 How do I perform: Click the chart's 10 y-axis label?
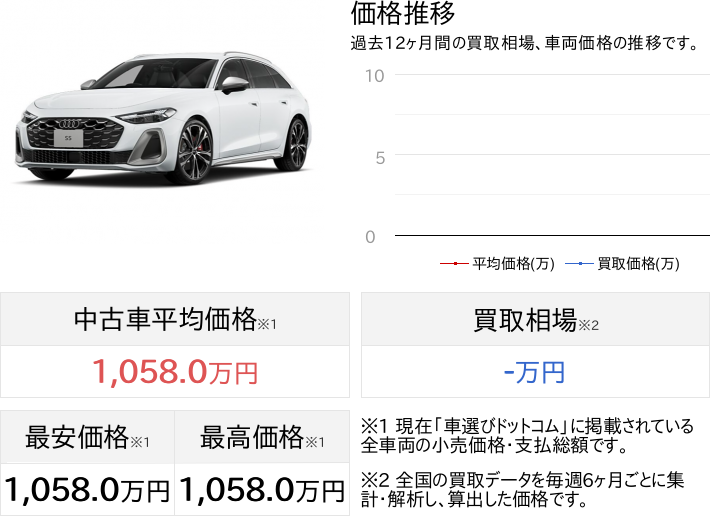coord(374,76)
